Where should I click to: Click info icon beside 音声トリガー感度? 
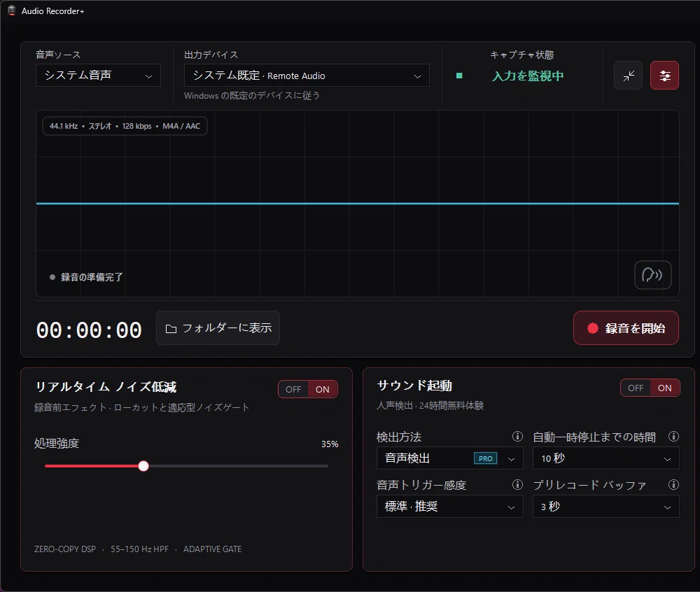pos(517,484)
